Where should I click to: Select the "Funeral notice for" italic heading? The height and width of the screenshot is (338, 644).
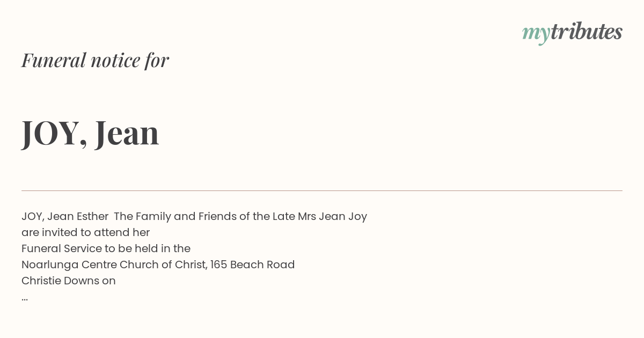point(95,60)
